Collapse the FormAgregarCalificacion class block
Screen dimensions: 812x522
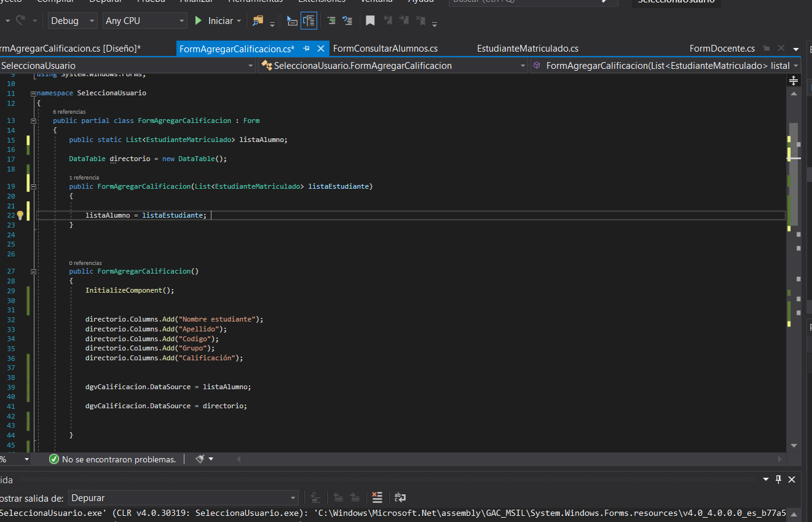pos(33,121)
